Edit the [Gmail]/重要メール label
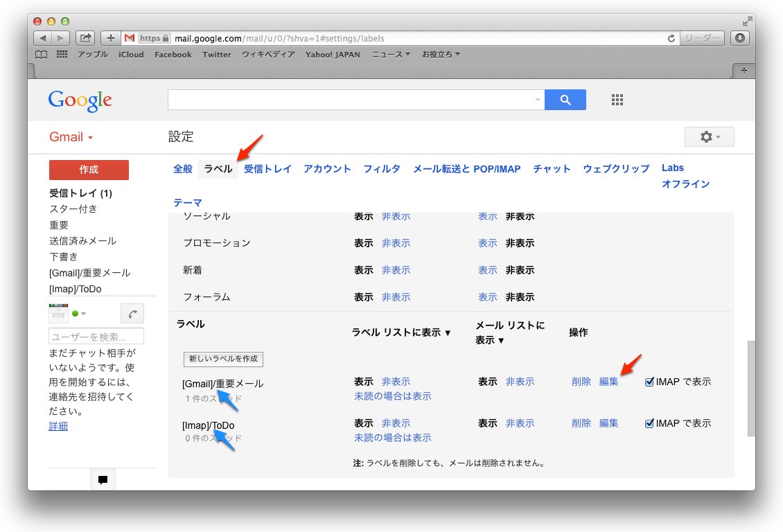 pos(608,382)
